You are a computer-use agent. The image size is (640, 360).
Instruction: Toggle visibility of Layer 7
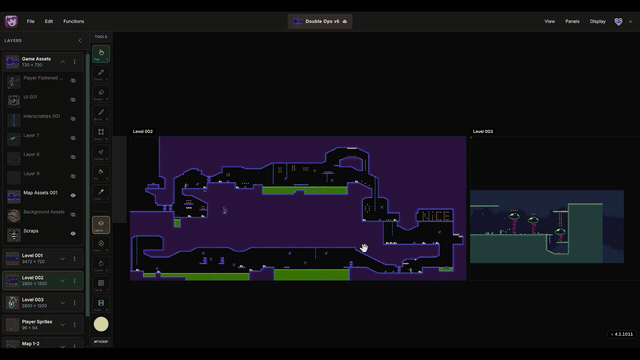coord(73,138)
